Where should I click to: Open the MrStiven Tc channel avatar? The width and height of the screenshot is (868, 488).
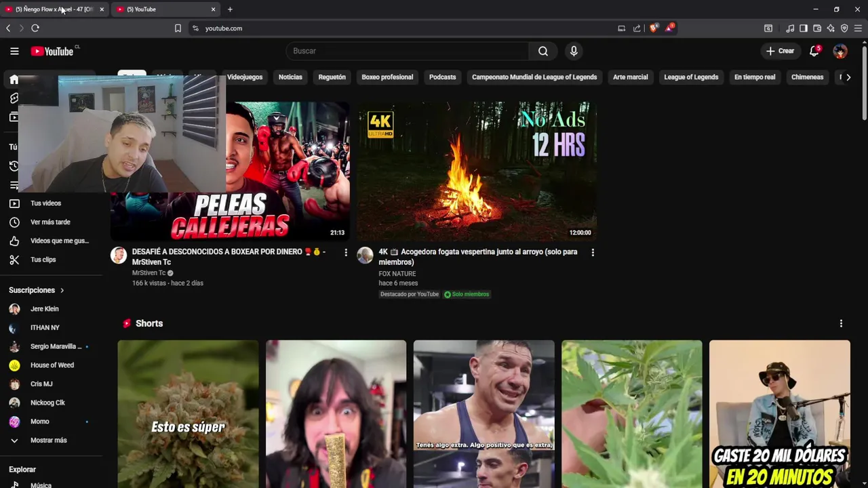[x=119, y=255]
